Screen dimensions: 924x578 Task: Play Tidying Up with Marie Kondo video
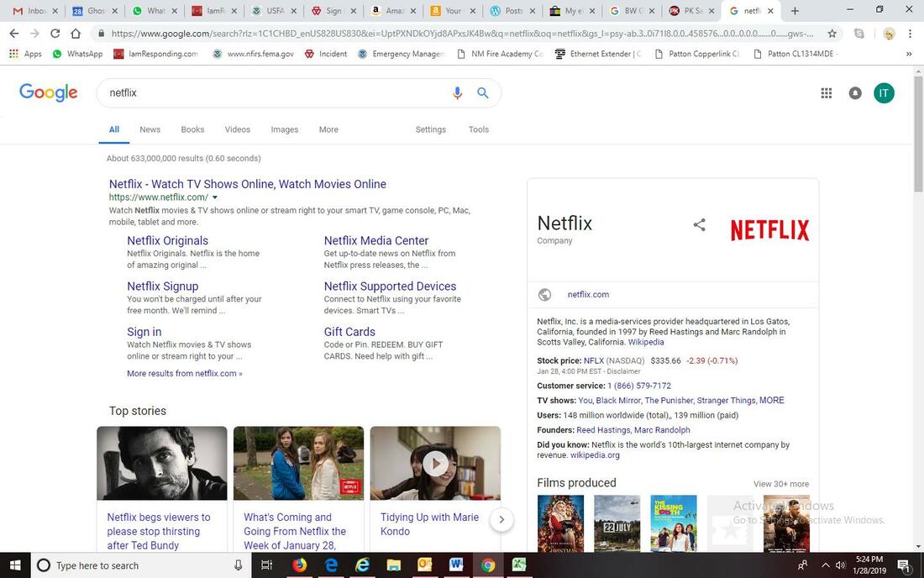point(435,464)
